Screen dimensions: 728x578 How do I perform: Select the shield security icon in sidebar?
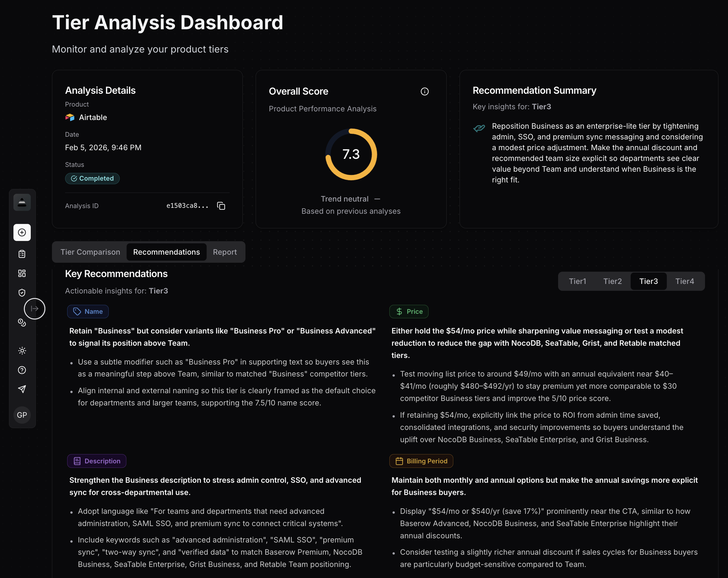click(x=22, y=292)
